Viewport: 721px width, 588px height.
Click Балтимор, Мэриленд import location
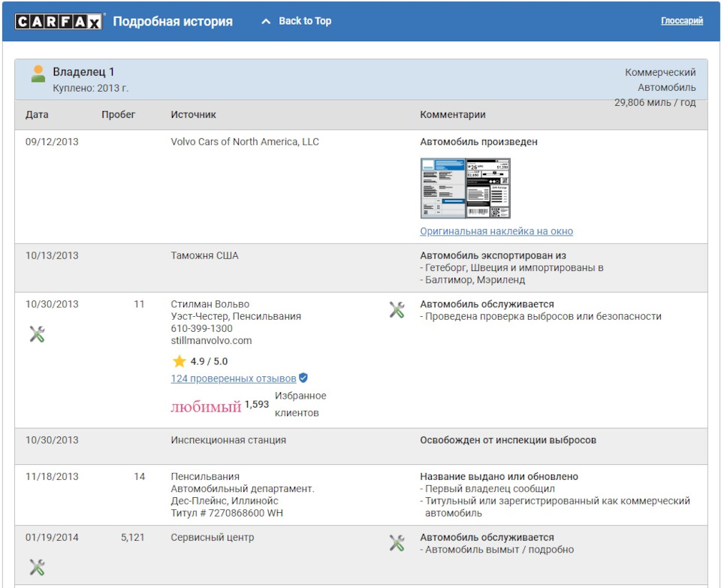475,279
